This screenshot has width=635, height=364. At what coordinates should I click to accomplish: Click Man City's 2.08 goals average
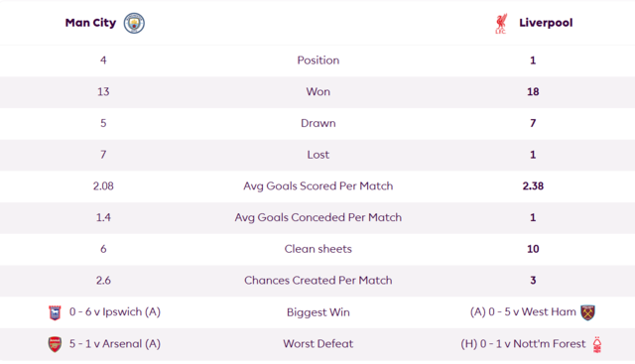pos(103,185)
